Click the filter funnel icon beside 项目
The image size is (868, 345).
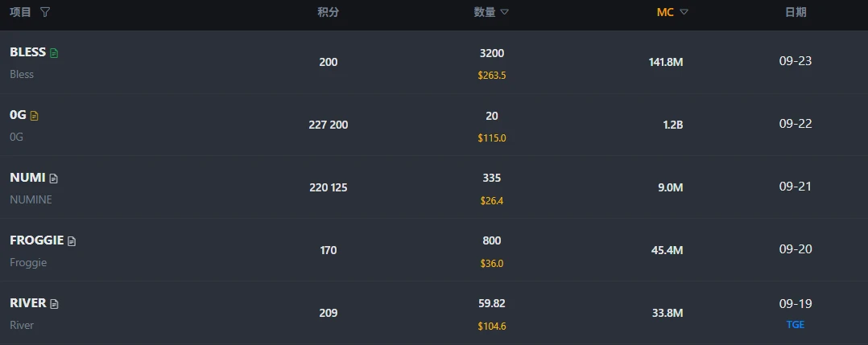tap(45, 12)
